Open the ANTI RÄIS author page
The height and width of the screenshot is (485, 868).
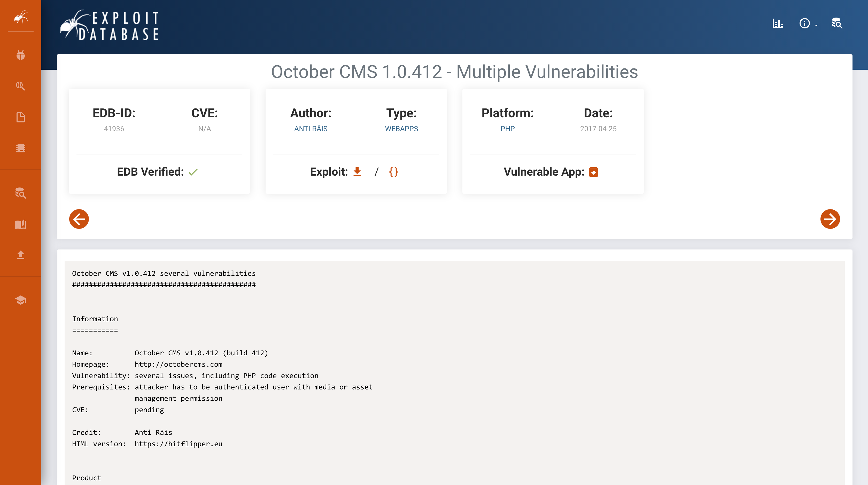[310, 128]
